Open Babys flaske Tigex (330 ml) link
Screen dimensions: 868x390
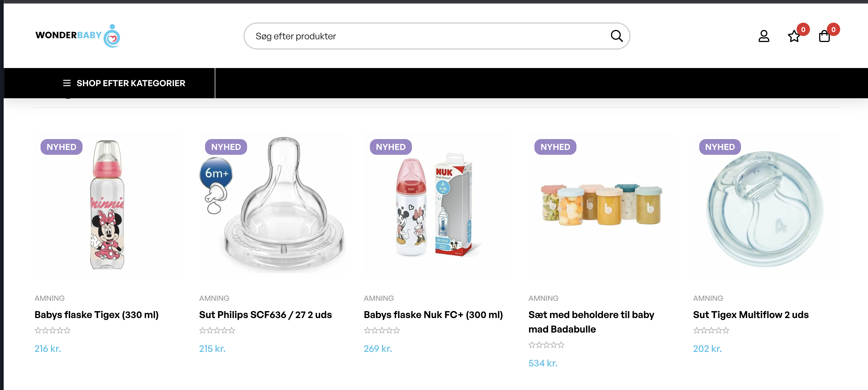[96, 314]
